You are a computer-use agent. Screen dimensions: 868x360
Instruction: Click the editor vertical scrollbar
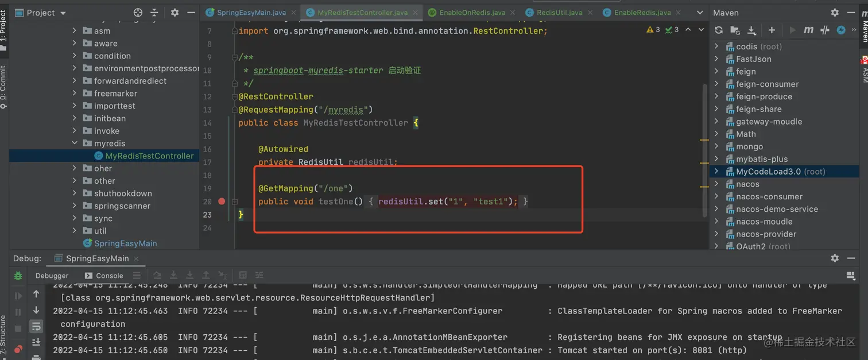705,150
